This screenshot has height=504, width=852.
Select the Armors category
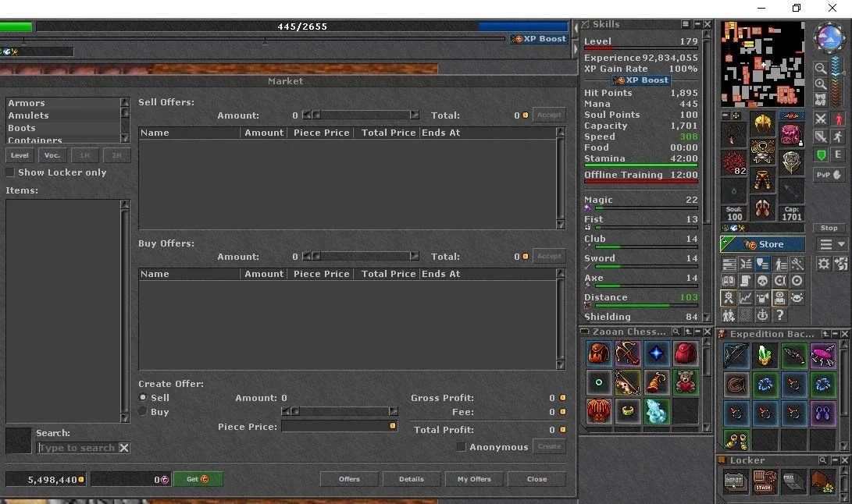27,103
